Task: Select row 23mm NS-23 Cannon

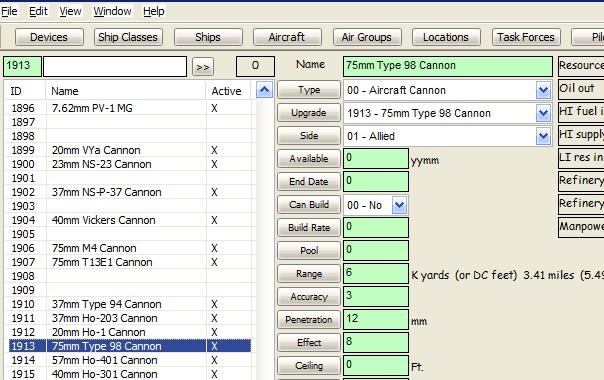Action: coord(130,164)
